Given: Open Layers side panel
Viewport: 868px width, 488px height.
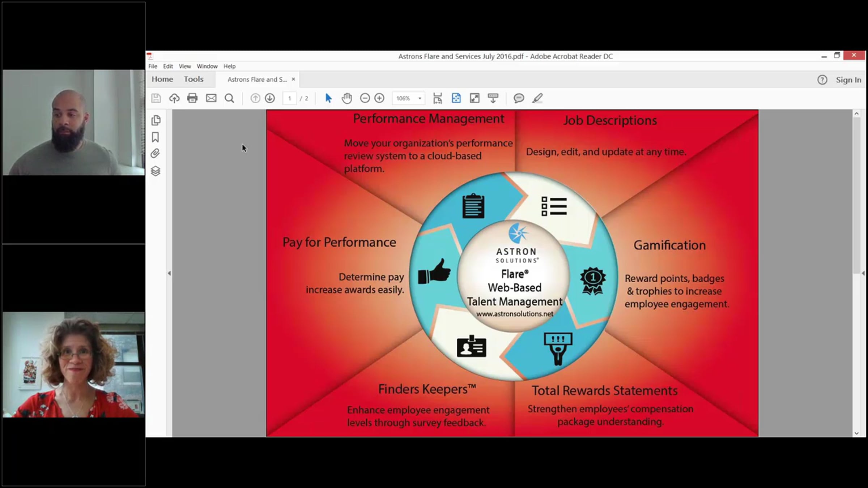Looking at the screenshot, I should pos(156,171).
